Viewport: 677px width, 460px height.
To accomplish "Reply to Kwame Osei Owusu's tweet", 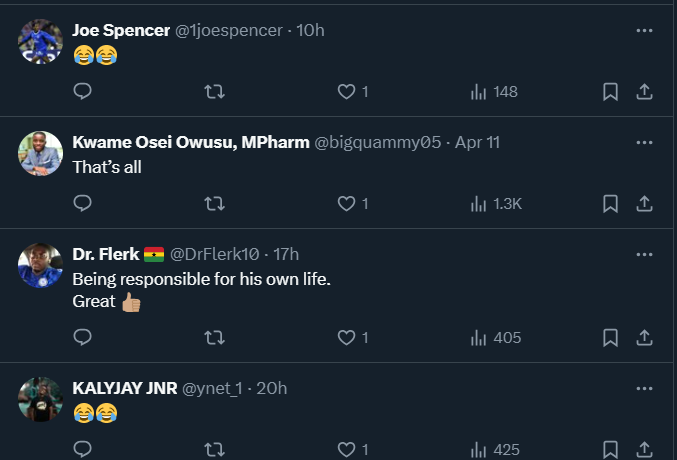I will pos(84,204).
